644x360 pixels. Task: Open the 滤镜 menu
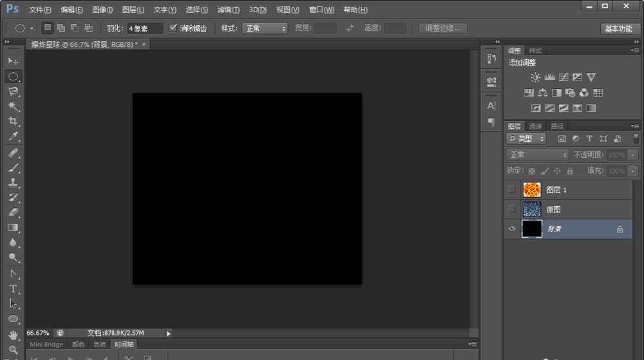(x=228, y=10)
